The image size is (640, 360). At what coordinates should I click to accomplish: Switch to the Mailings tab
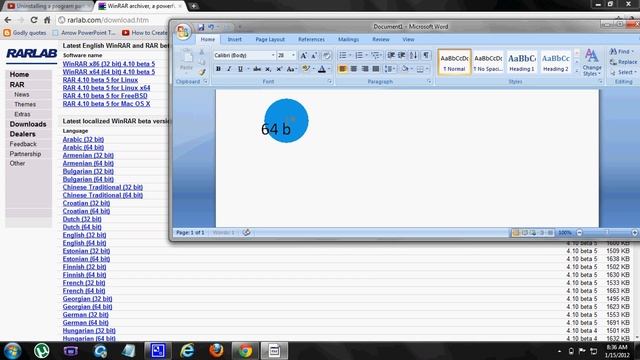click(x=348, y=40)
